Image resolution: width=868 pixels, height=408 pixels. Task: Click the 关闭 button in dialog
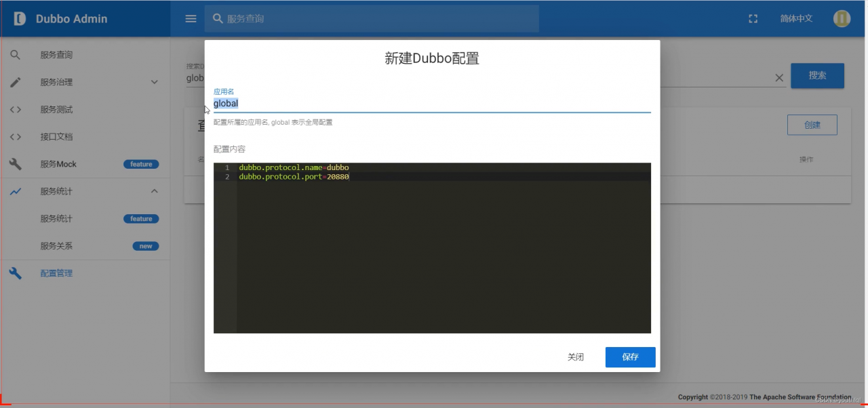[x=576, y=356]
